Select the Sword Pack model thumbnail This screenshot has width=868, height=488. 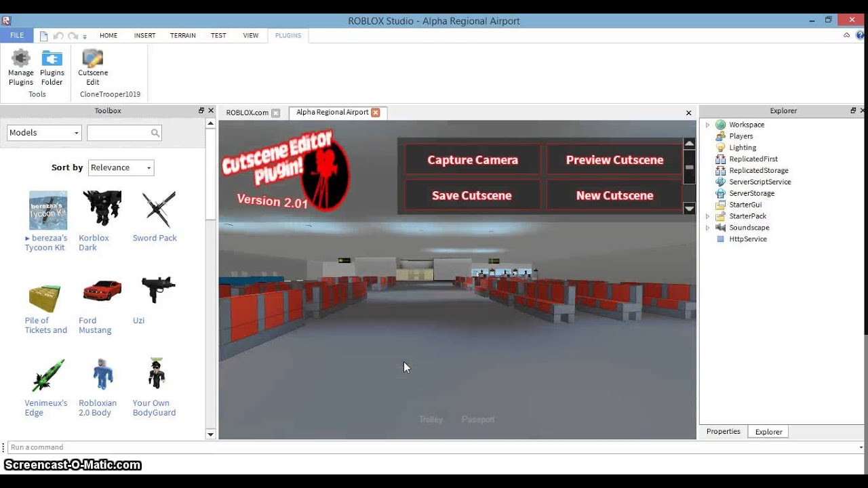coord(159,209)
